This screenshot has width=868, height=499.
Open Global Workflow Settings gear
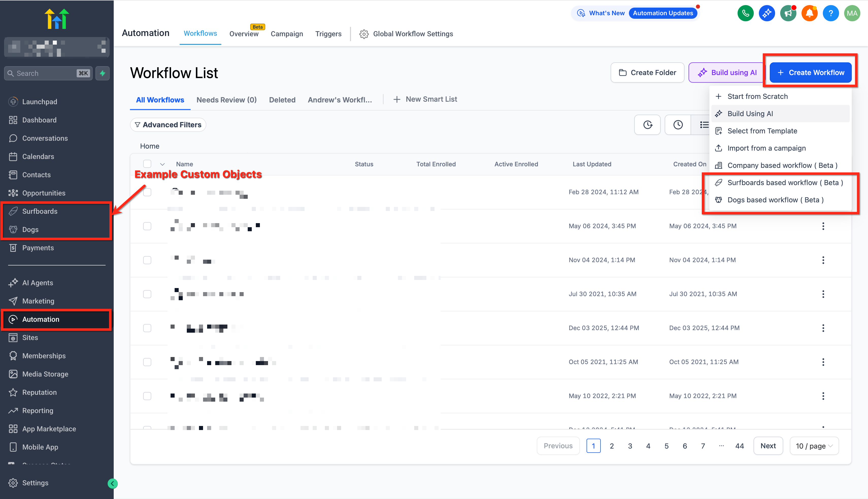pos(364,34)
